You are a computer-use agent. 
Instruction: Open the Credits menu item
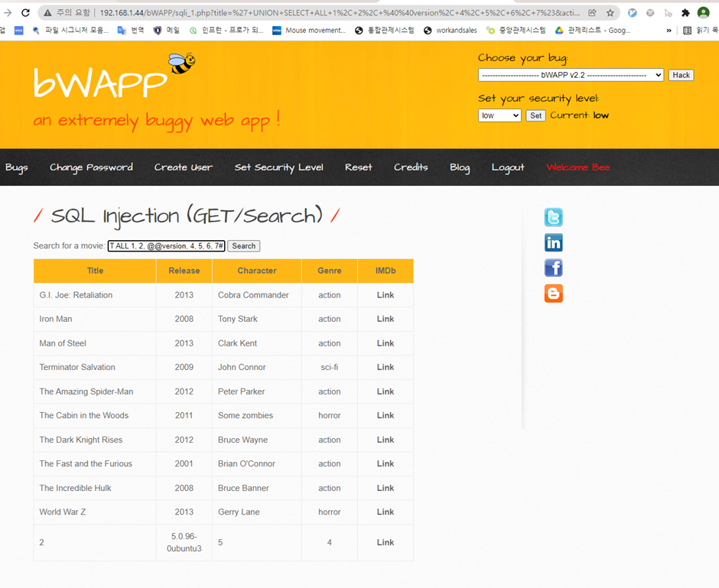point(411,167)
